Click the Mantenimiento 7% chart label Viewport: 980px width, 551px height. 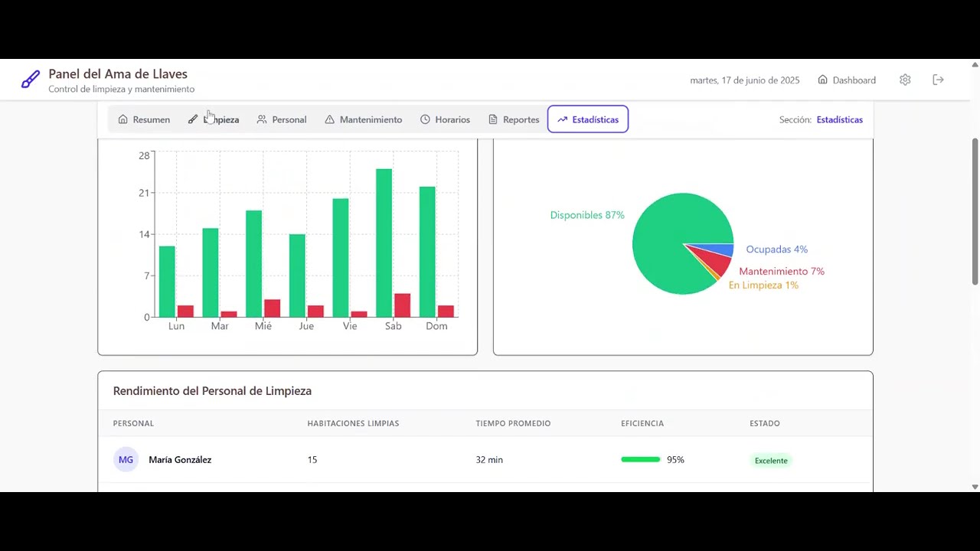click(782, 272)
